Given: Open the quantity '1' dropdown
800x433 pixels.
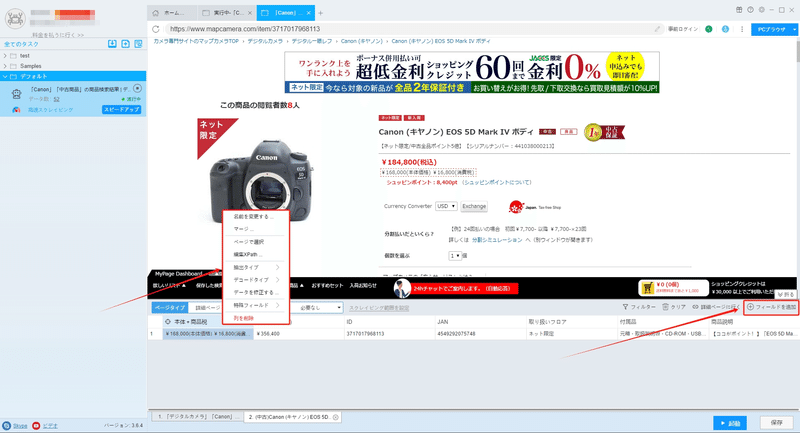Looking at the screenshot, I should tap(455, 256).
